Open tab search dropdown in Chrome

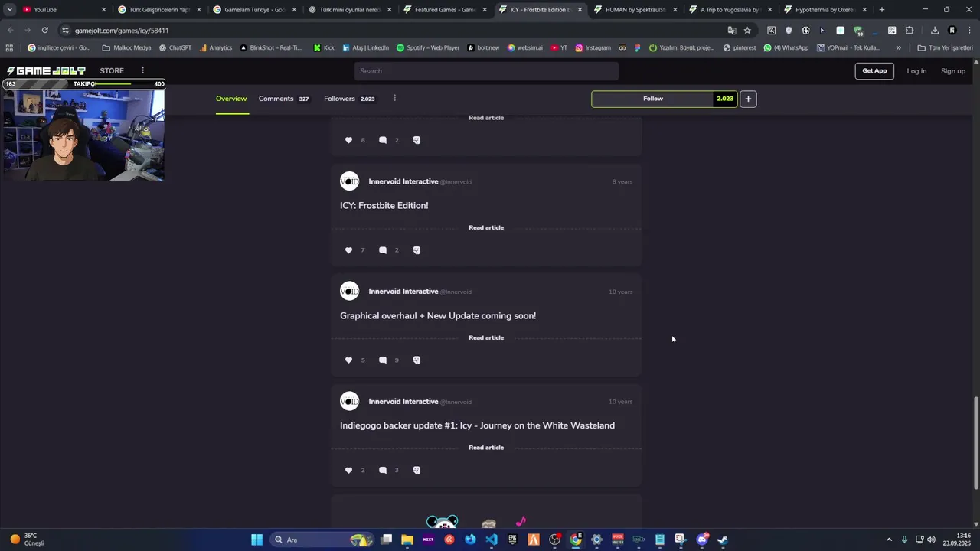[x=9, y=10]
